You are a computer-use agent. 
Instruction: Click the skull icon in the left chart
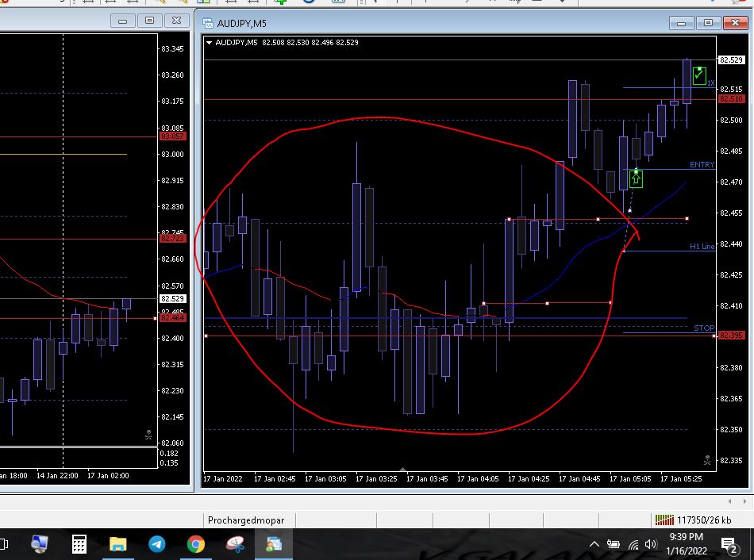pyautogui.click(x=148, y=435)
